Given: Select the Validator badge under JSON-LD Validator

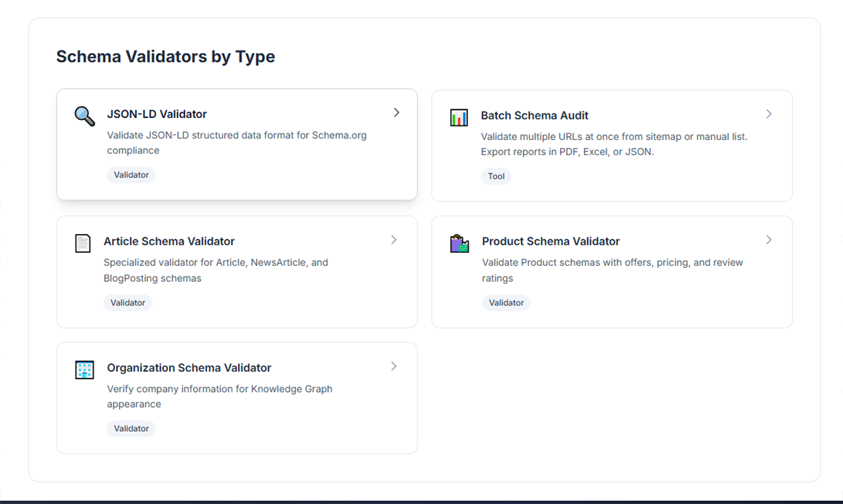Looking at the screenshot, I should point(131,174).
